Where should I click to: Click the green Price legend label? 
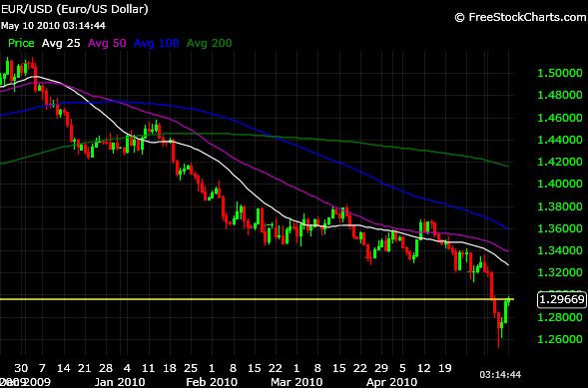coord(21,44)
